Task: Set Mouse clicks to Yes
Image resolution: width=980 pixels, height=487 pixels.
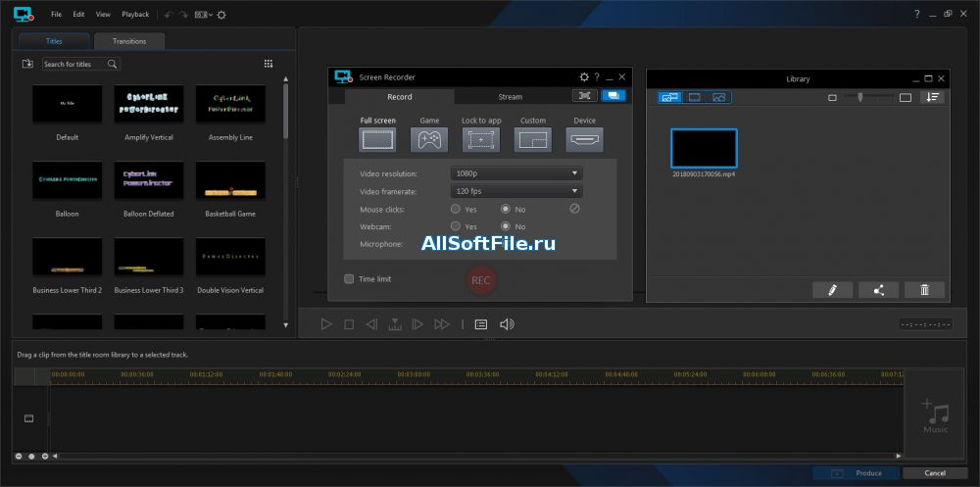Action: 456,209
